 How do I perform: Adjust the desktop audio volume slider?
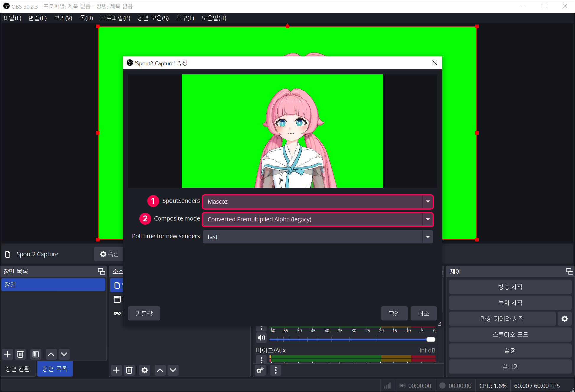pyautogui.click(x=352, y=339)
